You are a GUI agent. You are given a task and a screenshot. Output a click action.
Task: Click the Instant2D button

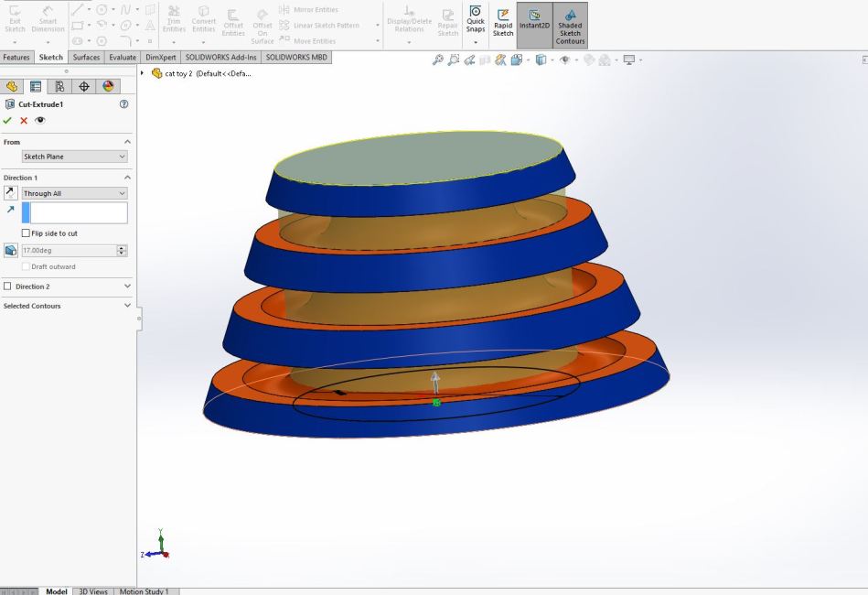point(534,24)
